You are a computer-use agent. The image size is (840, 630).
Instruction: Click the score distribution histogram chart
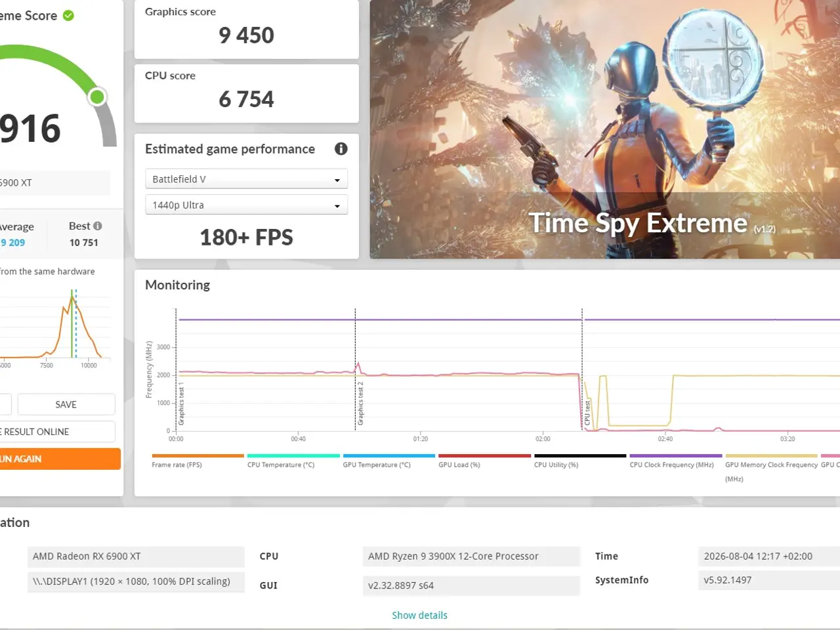pos(55,326)
